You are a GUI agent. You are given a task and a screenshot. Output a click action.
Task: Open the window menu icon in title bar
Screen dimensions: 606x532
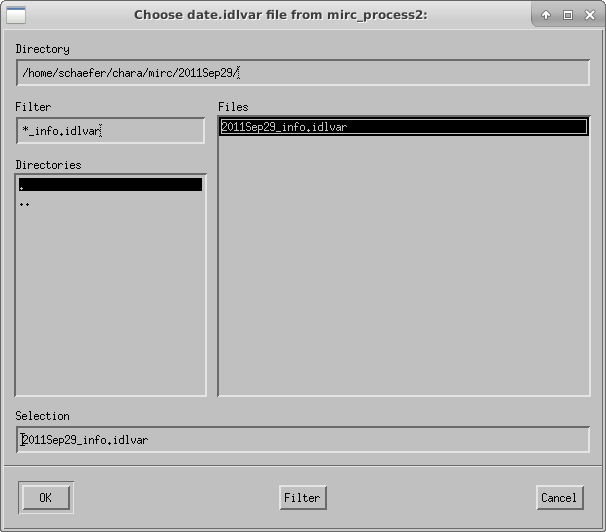coord(16,15)
